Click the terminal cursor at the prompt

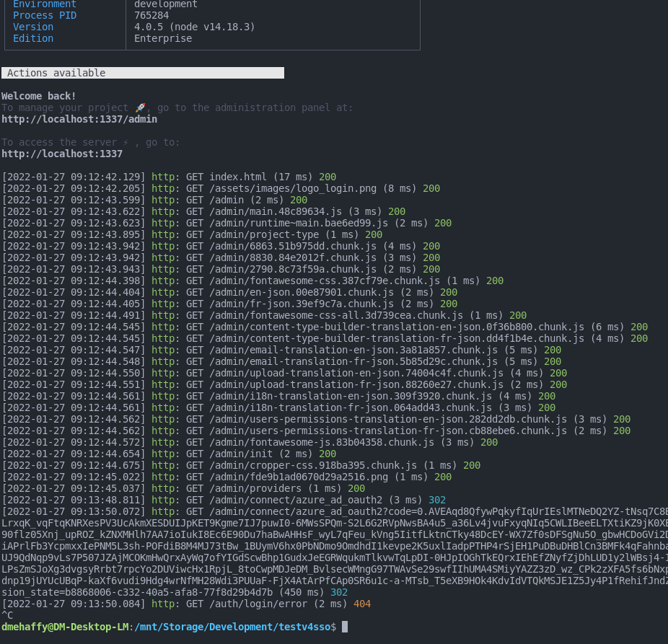click(345, 627)
